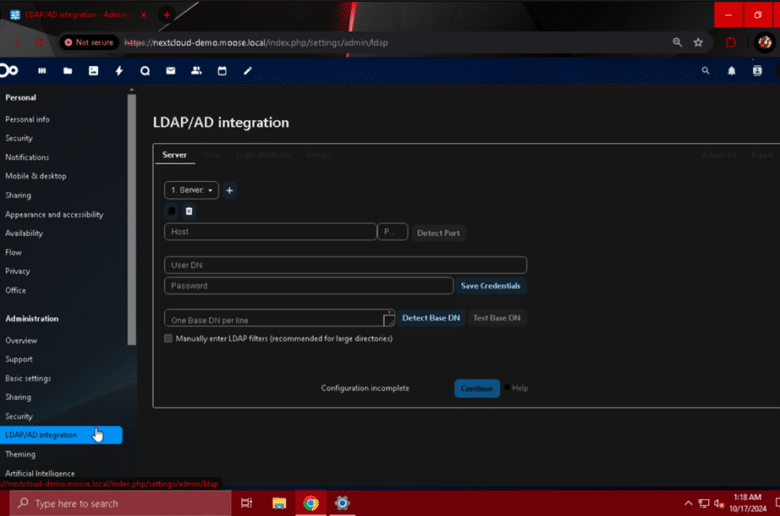Screen dimensions: 780x516
Task: Open the Notes pencil icon
Action: tap(248, 71)
